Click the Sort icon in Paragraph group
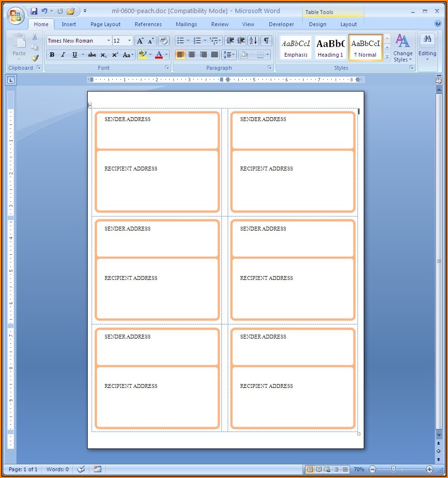 253,41
